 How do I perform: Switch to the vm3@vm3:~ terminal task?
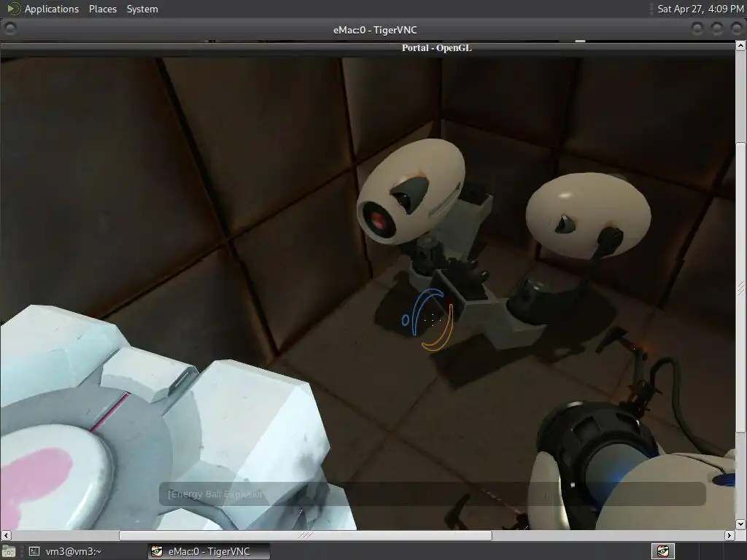coord(66,551)
